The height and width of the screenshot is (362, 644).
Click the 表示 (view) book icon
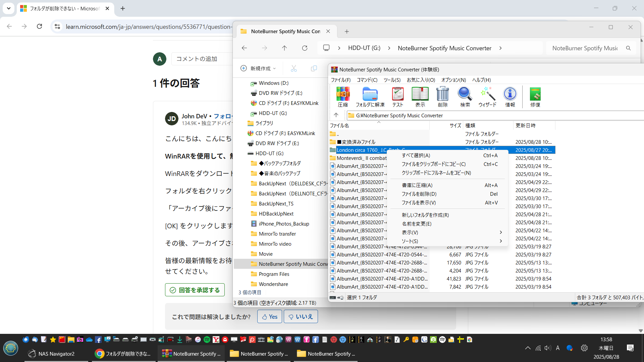coord(420,97)
